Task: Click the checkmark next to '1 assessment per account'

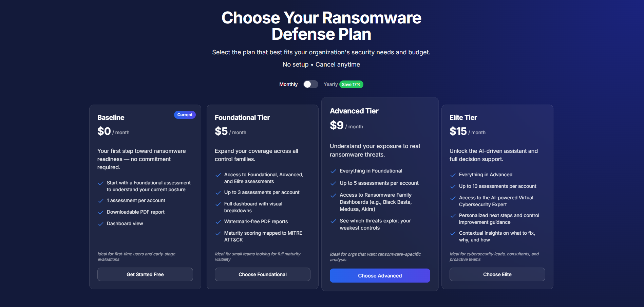Action: coord(100,200)
